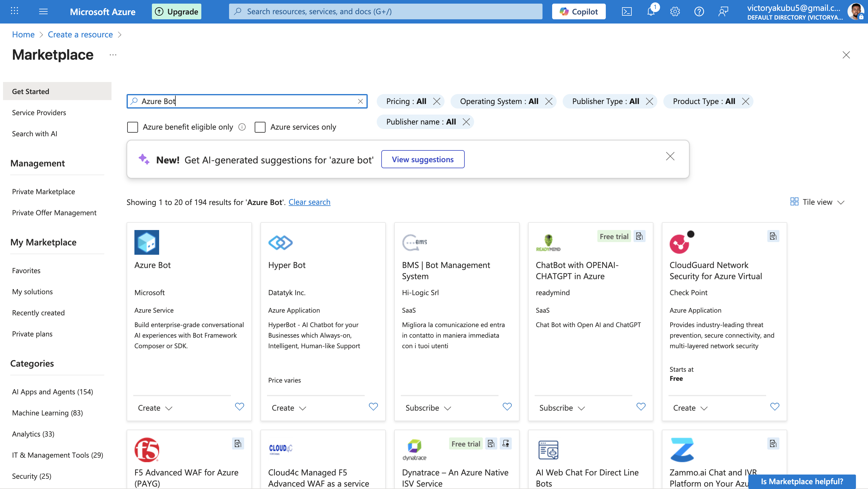
Task: Open Favorites under My Marketplace
Action: point(26,270)
